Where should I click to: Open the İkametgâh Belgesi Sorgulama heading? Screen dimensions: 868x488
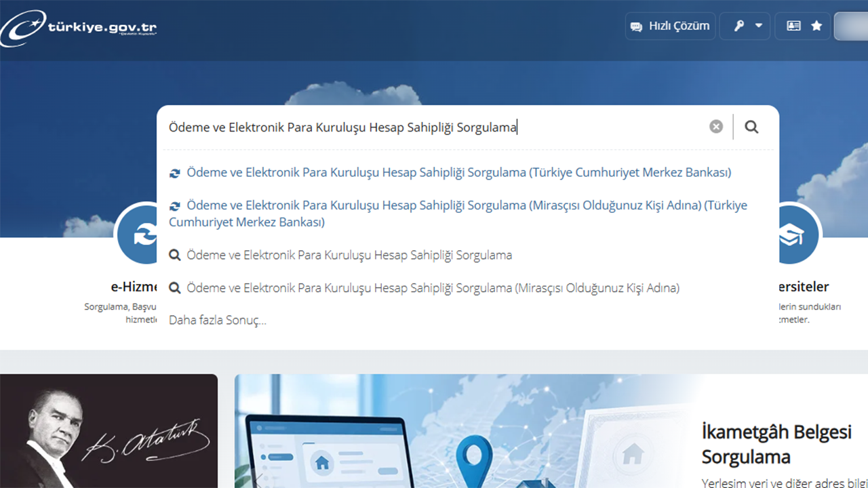(x=776, y=444)
